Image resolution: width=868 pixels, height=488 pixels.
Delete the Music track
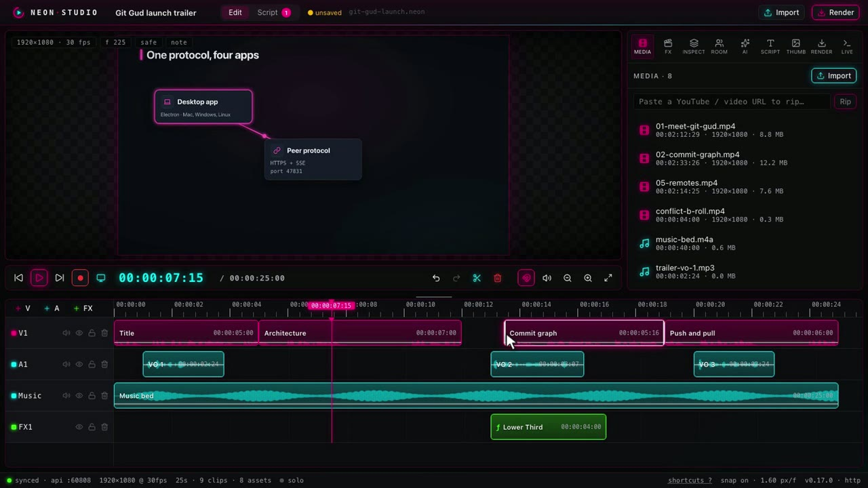click(104, 395)
